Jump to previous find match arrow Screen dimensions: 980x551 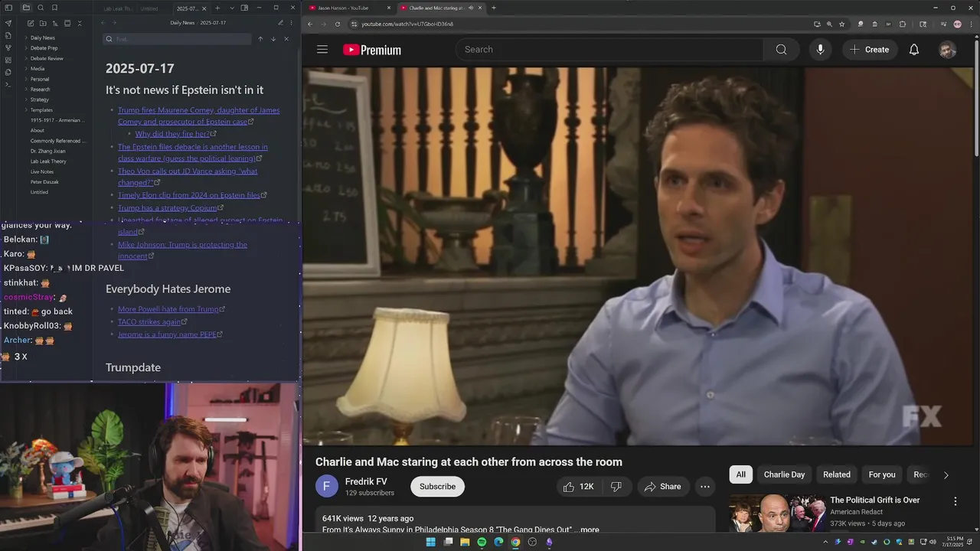[x=260, y=39]
